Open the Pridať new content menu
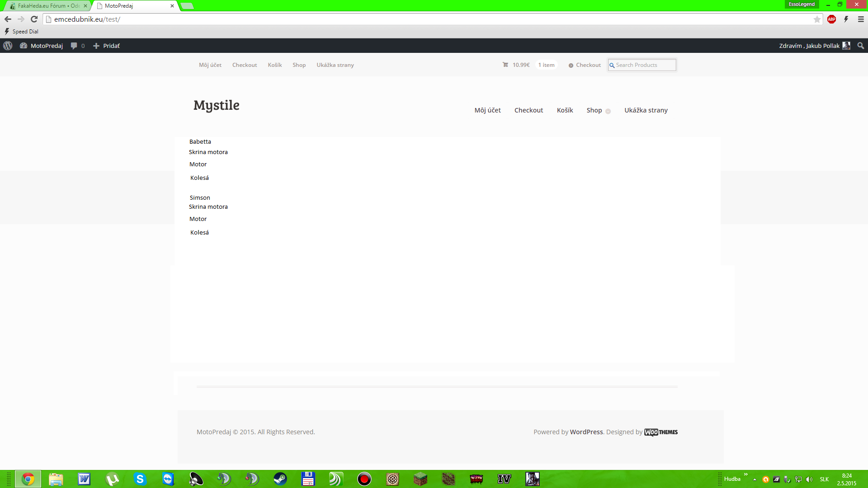The height and width of the screenshot is (488, 868). 107,46
